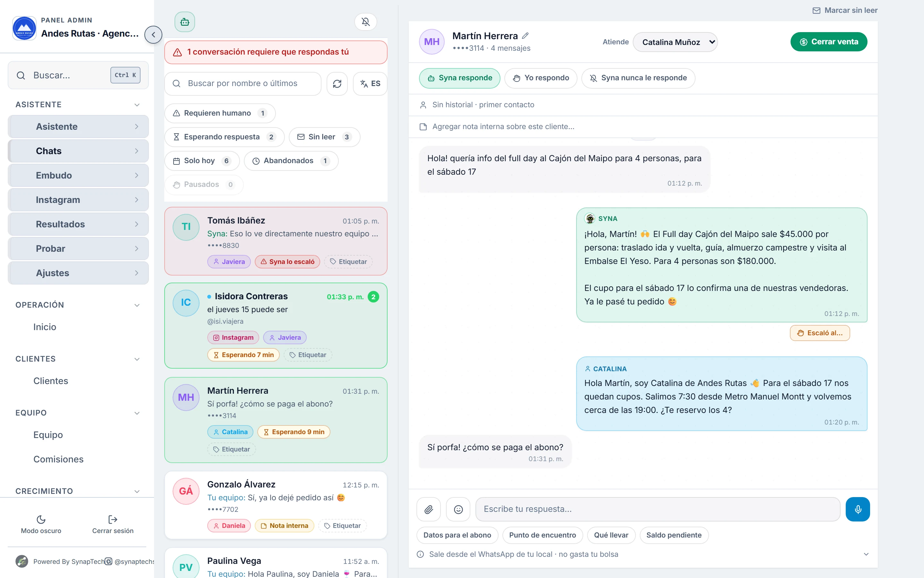Collapse sidebar with the back chevron
The image size is (924, 578).
153,35
